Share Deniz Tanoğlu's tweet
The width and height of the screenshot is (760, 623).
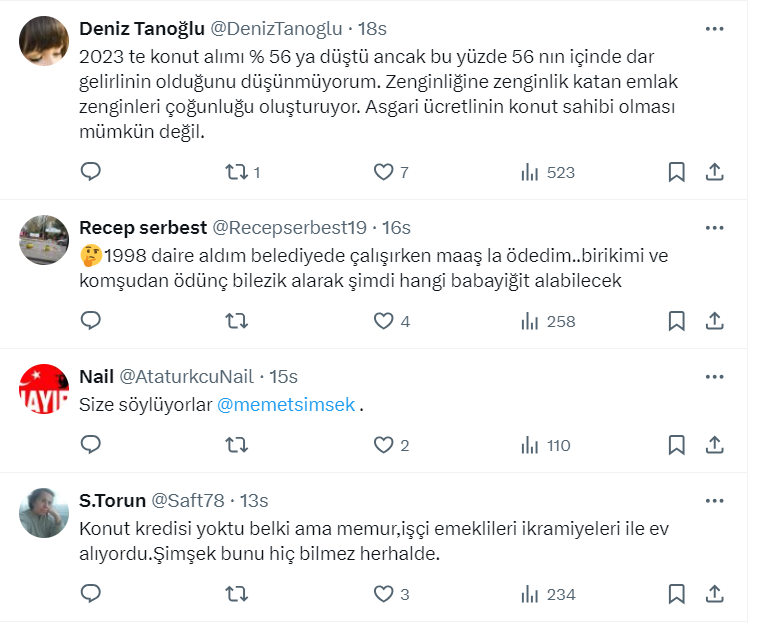click(x=714, y=172)
